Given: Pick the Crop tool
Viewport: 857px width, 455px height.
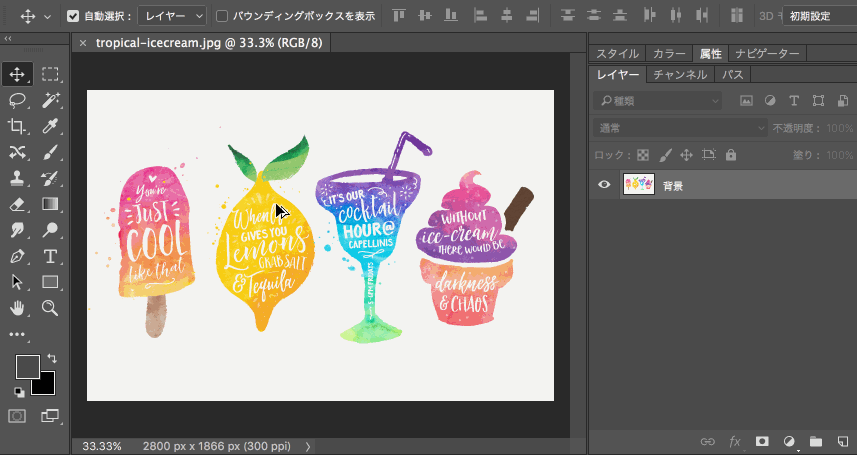Looking at the screenshot, I should 17,126.
